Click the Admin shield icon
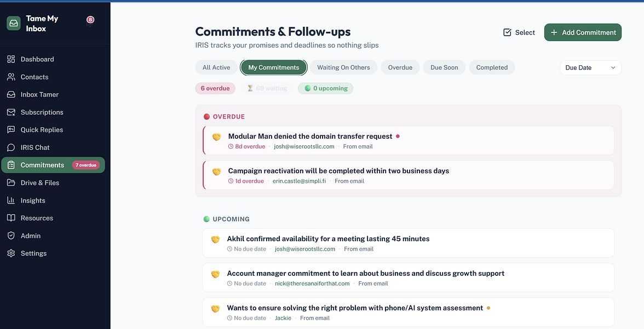Image resolution: width=644 pixels, height=329 pixels. point(11,236)
